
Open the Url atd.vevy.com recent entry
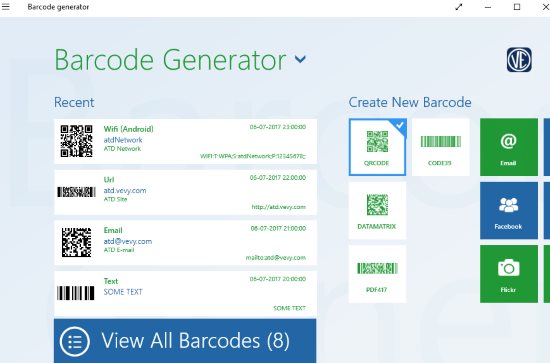185,192
